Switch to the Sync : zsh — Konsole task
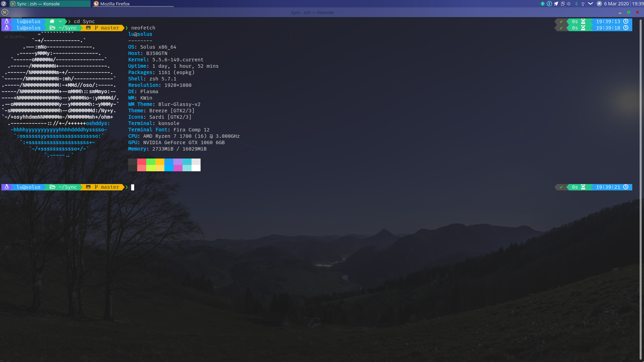This screenshot has width=644, height=362. click(50, 4)
